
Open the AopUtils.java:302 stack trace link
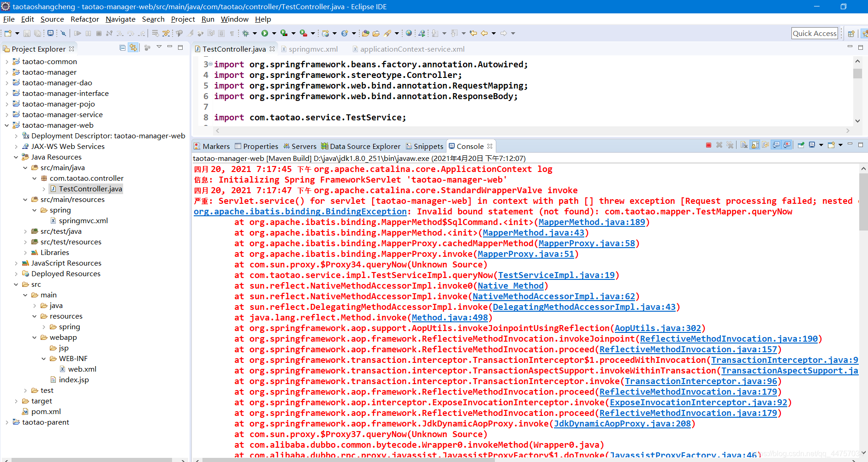(658, 328)
